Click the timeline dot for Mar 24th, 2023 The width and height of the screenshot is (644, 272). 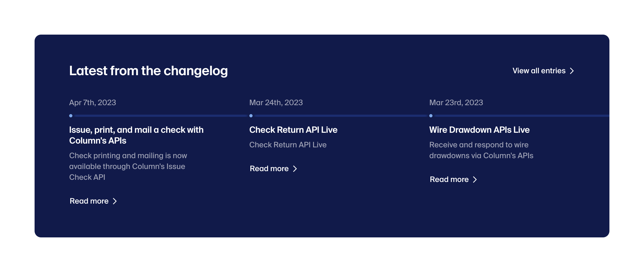(251, 116)
